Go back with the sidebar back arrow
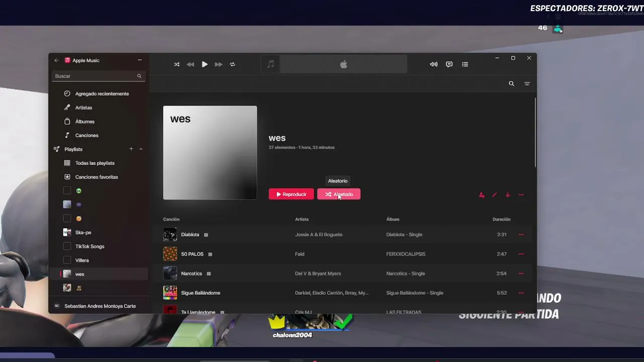The image size is (644, 362). pyautogui.click(x=56, y=60)
